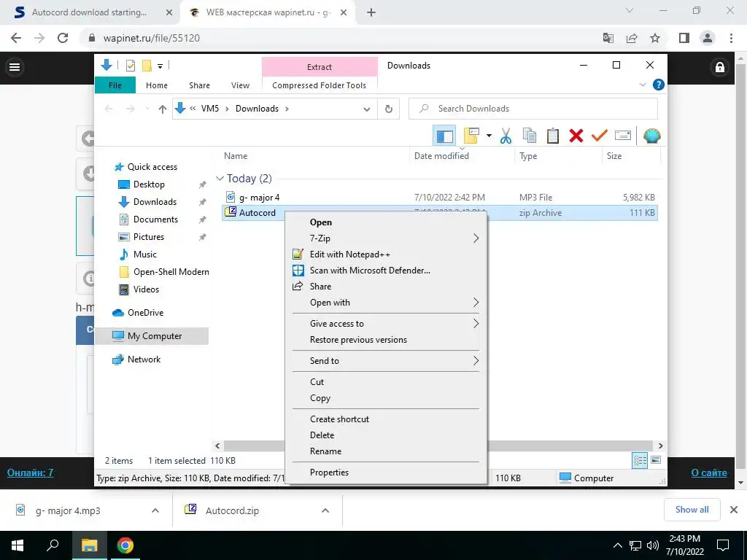Click Show all downloads button
747x560 pixels.
692,510
